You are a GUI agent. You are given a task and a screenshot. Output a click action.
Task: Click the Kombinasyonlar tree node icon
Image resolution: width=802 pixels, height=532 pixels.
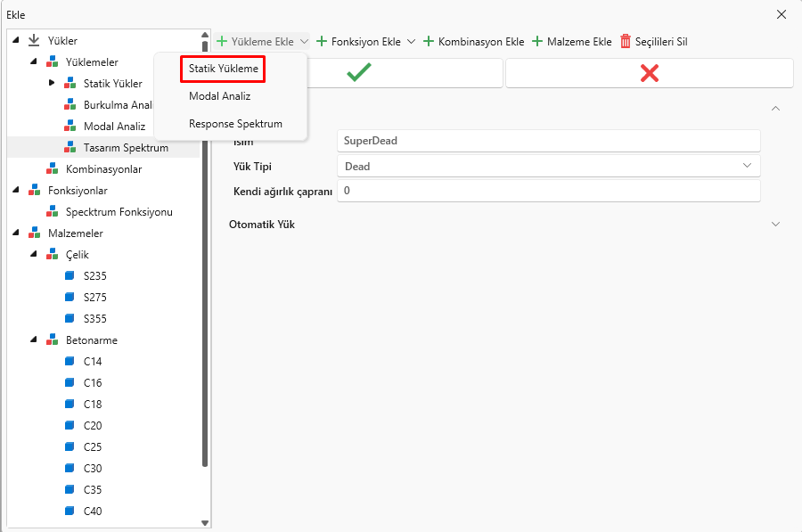point(52,169)
